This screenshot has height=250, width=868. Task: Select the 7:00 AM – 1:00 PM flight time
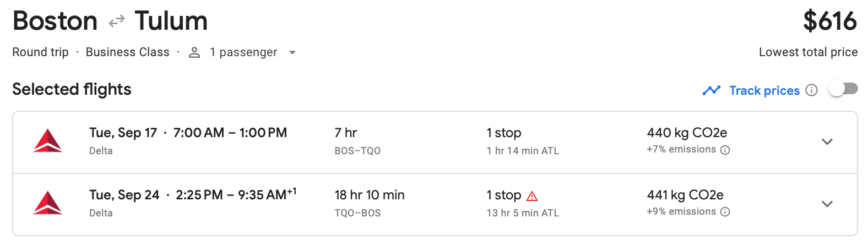[230, 133]
